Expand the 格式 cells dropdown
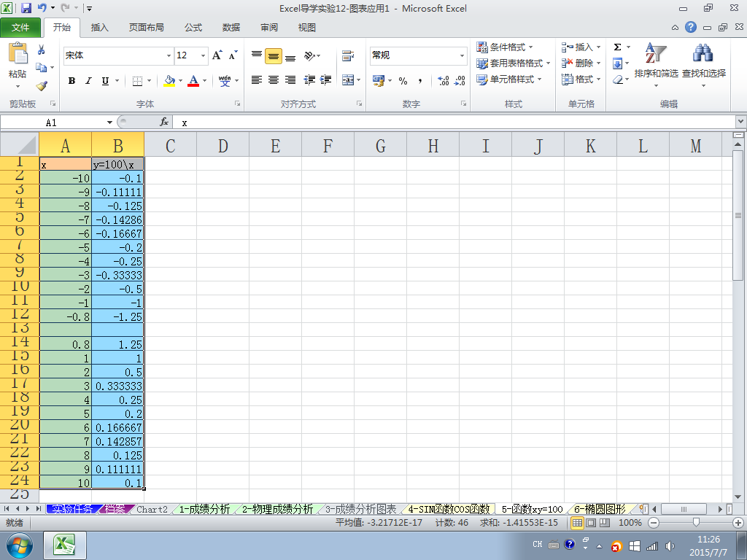The height and width of the screenshot is (560, 747). [x=598, y=79]
